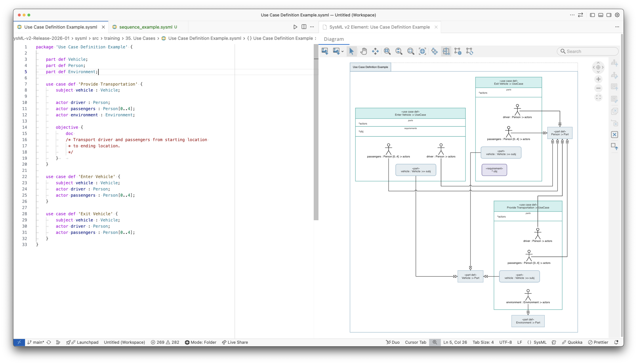637x364 pixels.
Task: Click the '35. Use Cases' breadcrumb
Action: tap(140, 38)
